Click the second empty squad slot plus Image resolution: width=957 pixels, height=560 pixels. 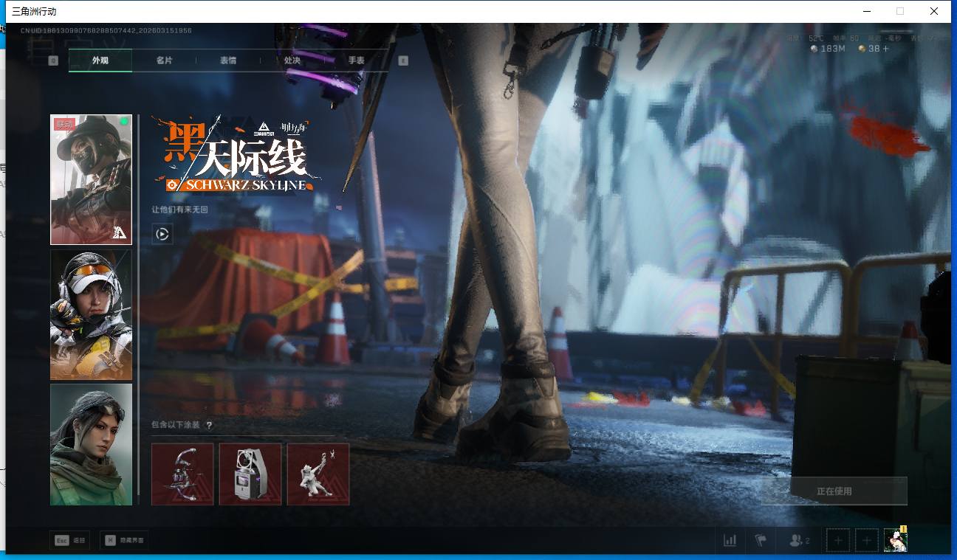[867, 541]
